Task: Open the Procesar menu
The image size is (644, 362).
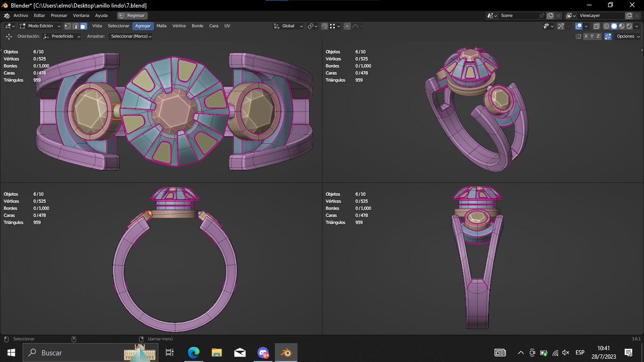Action: (59, 16)
